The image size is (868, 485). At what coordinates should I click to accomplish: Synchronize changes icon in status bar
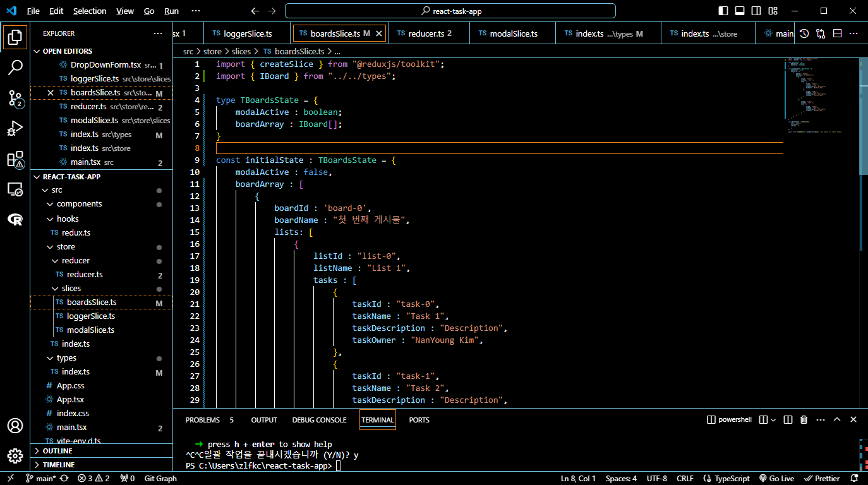pos(64,479)
